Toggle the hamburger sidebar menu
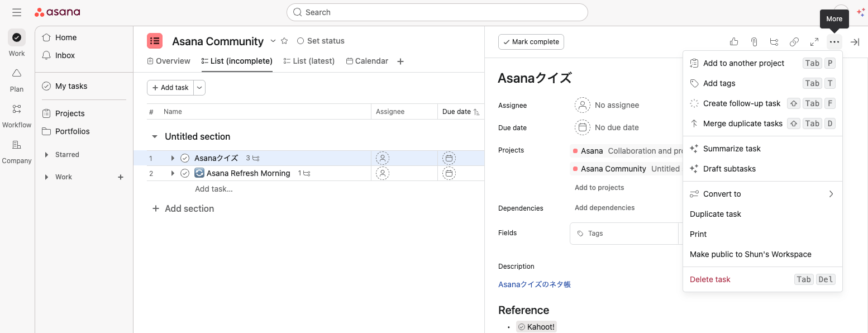Image resolution: width=868 pixels, height=333 pixels. click(17, 12)
